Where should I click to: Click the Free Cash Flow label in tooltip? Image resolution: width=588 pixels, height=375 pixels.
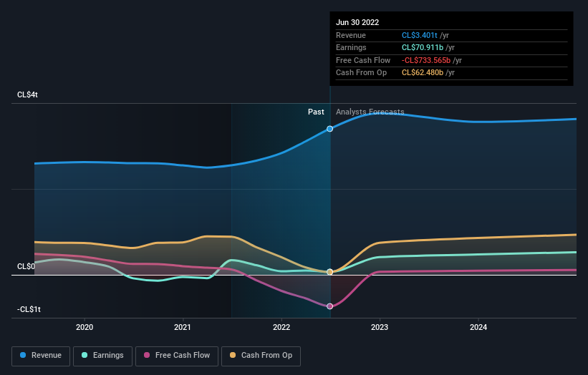pyautogui.click(x=363, y=60)
